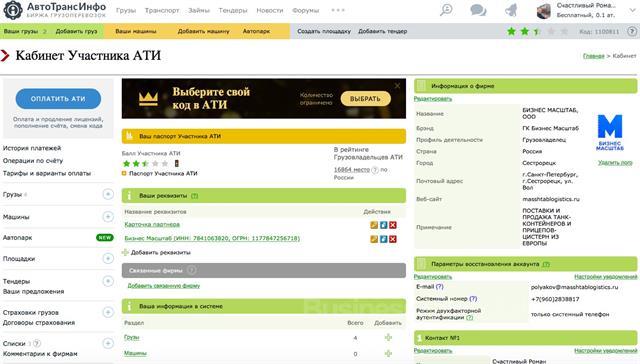This screenshot has width=640, height=364.
Task: Click the star rating in top bar
Action: point(537,31)
